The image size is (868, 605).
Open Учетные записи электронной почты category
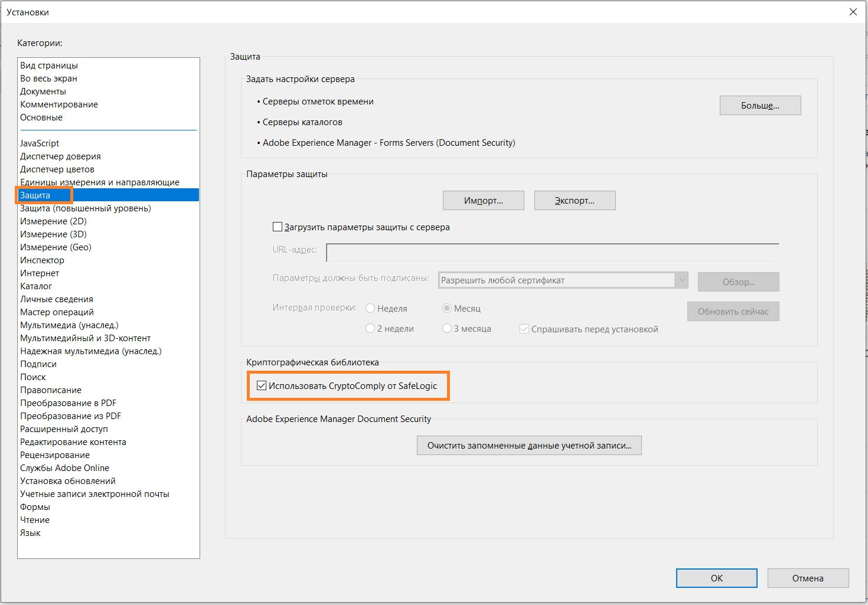pyautogui.click(x=109, y=494)
